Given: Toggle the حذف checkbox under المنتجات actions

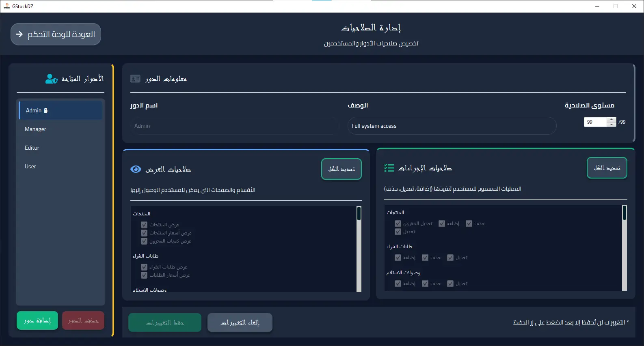Looking at the screenshot, I should click(x=469, y=224).
